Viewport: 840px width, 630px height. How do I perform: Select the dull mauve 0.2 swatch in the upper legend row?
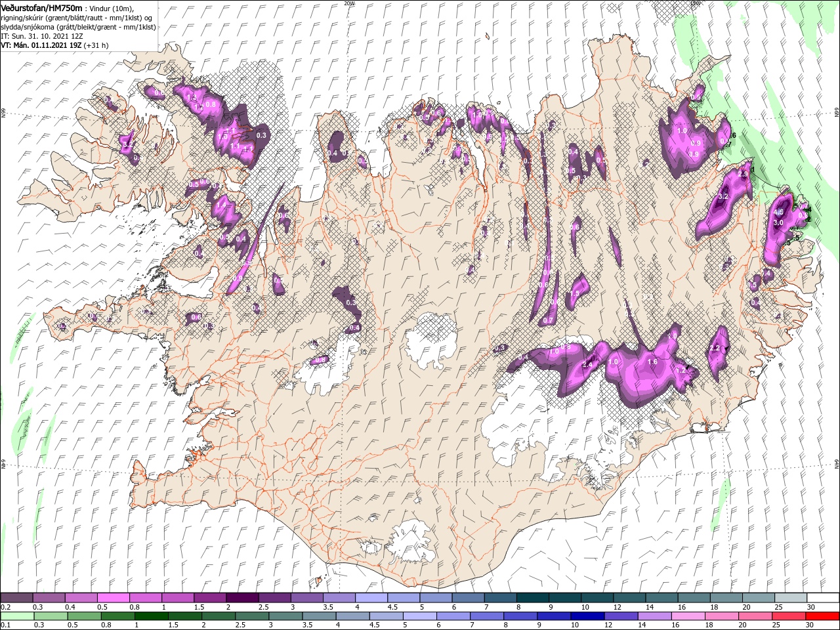pos(16,598)
